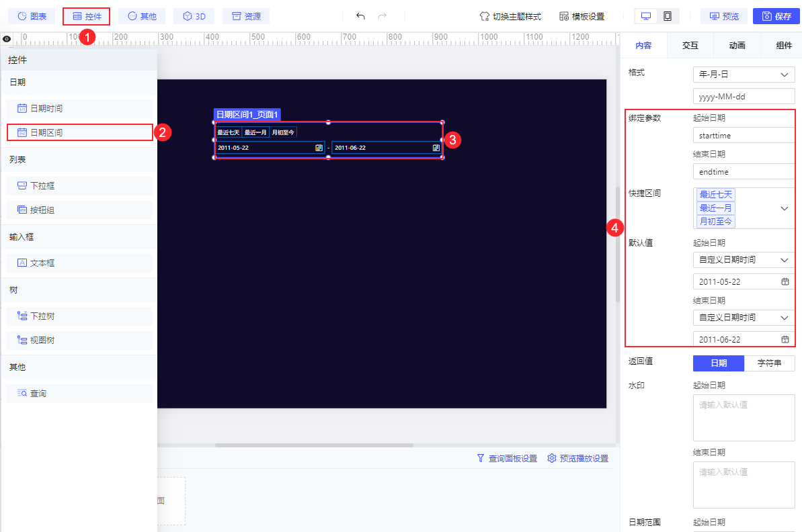
Task: Select the 下拉树 dropdown tree control
Action: point(79,316)
